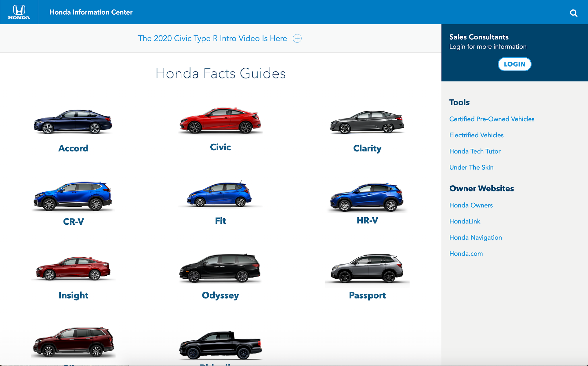Select the blue HR-V image
Viewport: 588px width, 366px height.
click(x=367, y=197)
